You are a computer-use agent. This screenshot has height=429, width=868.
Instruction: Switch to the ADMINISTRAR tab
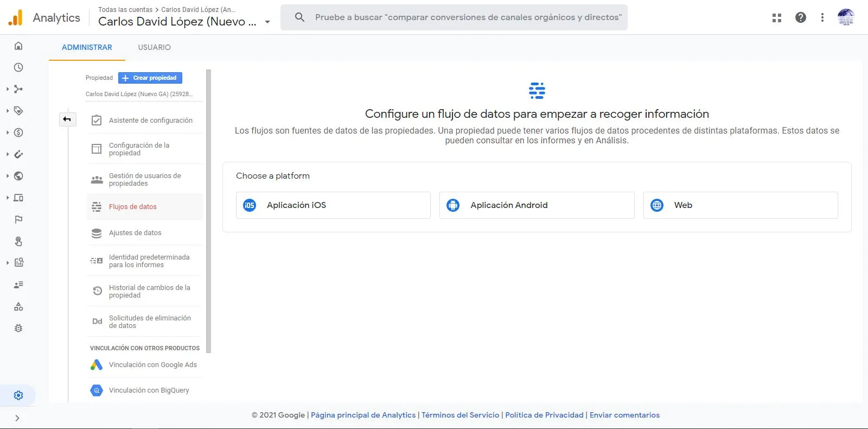pos(87,47)
